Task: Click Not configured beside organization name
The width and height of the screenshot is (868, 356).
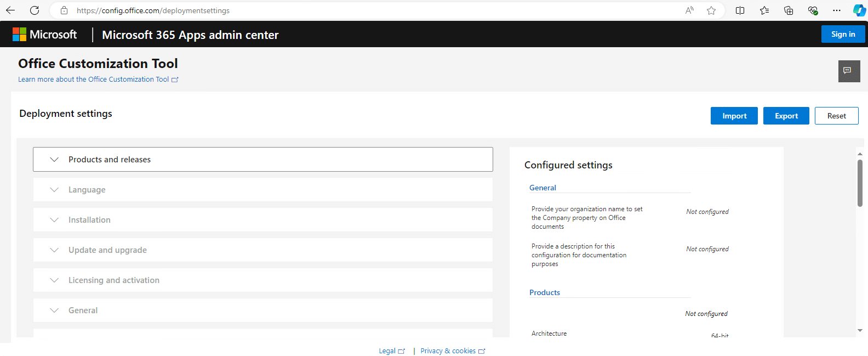Action: pyautogui.click(x=707, y=212)
